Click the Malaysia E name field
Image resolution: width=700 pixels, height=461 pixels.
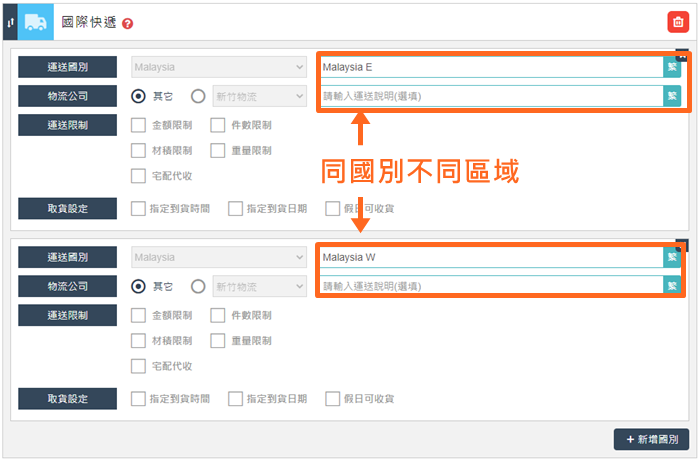492,67
